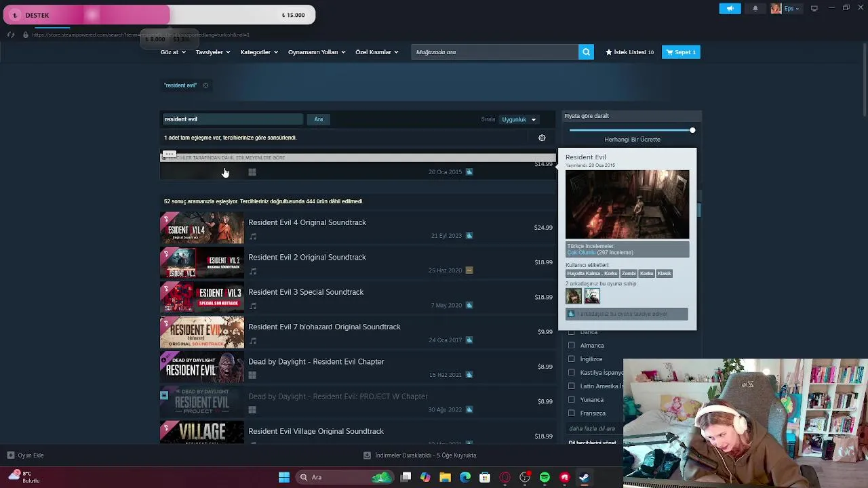Click the İndirmeler Duraklatıldı status text

426,455
